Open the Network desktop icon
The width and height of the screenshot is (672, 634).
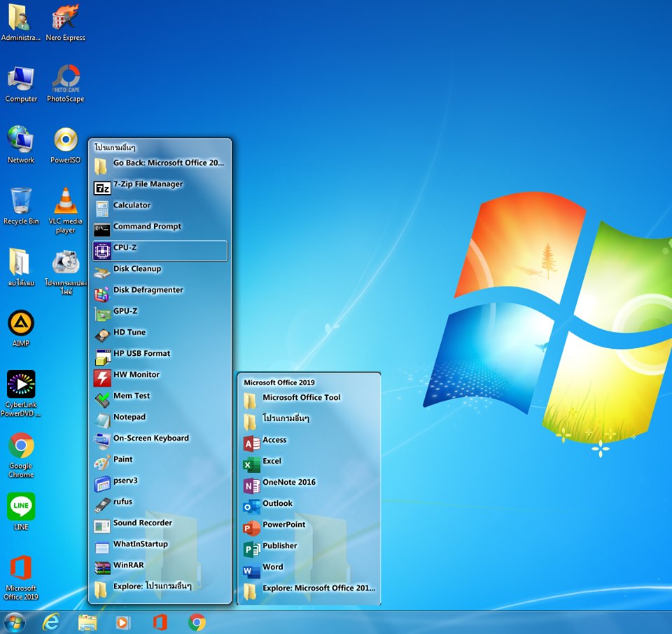coord(20,145)
